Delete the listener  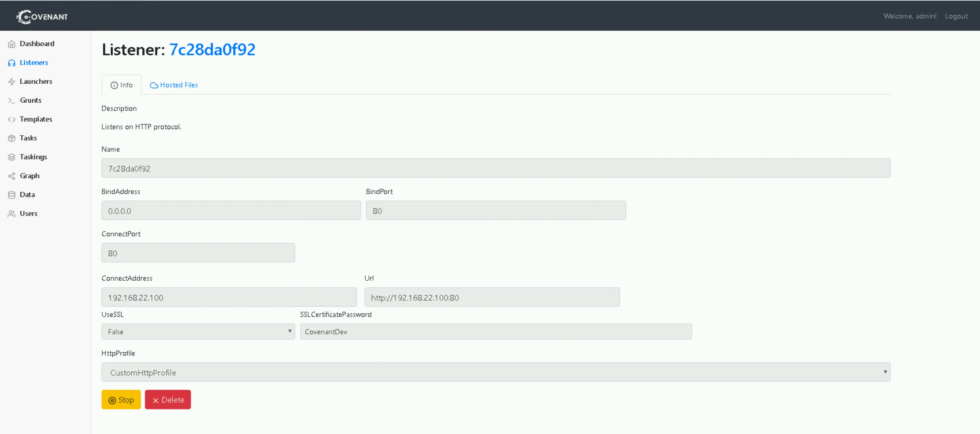tap(168, 400)
